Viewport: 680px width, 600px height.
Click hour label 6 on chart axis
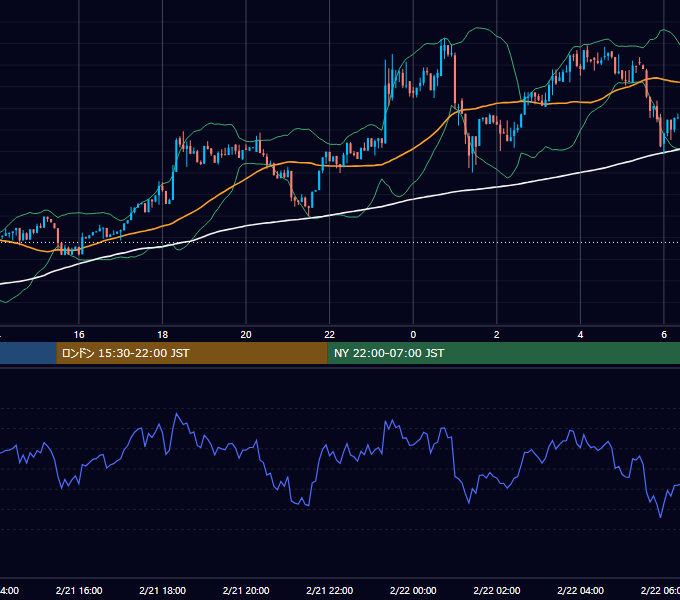664,335
